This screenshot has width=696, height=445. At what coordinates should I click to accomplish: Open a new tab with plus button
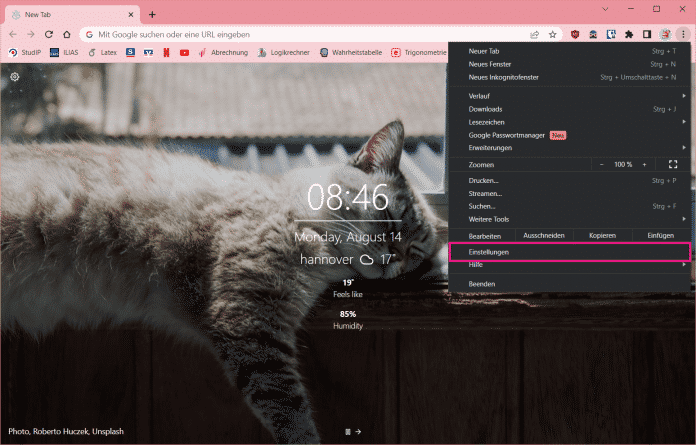pyautogui.click(x=152, y=14)
